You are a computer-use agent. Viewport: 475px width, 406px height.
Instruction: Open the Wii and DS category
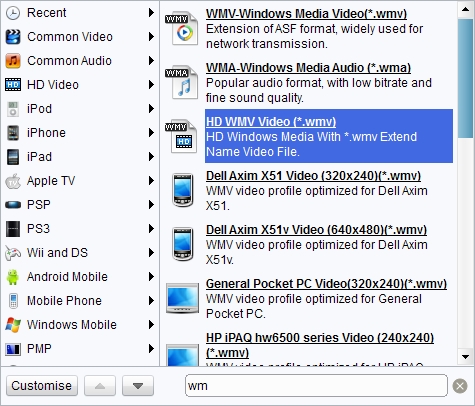click(x=80, y=253)
